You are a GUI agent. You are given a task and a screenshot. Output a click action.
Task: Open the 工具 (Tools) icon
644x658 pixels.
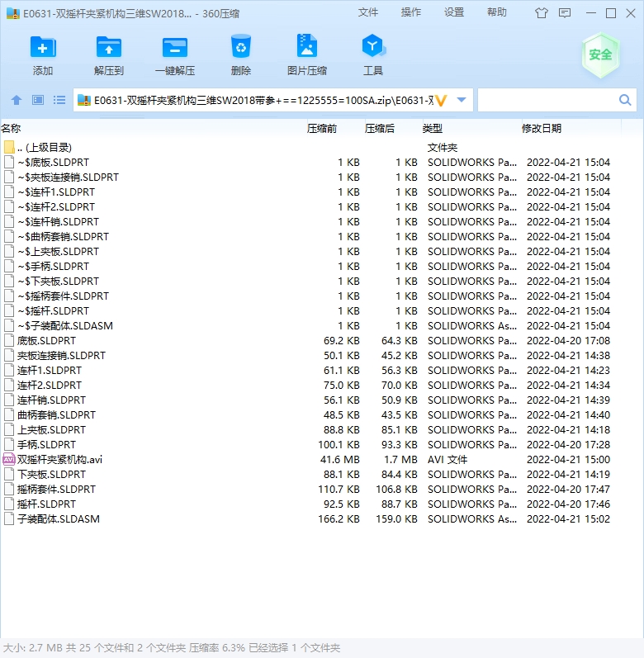click(373, 45)
